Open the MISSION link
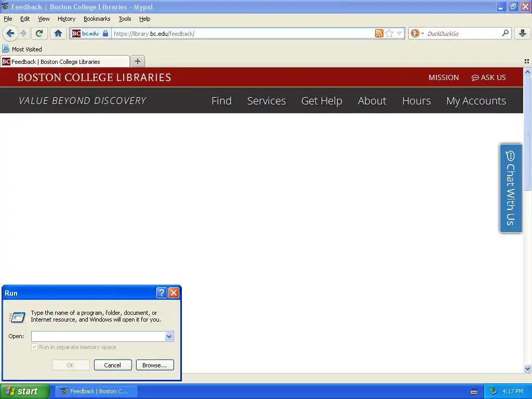The height and width of the screenshot is (399, 532). coord(444,77)
